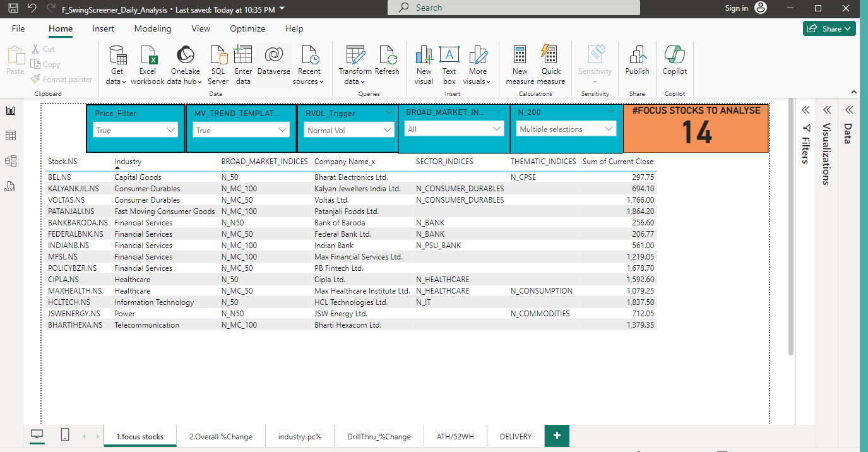Click the Format painter tool
The height and width of the screenshot is (452, 868).
[x=61, y=80]
